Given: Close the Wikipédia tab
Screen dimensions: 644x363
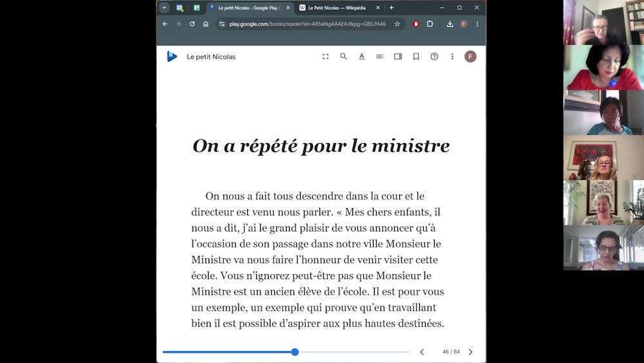Looking at the screenshot, I should click(x=378, y=7).
